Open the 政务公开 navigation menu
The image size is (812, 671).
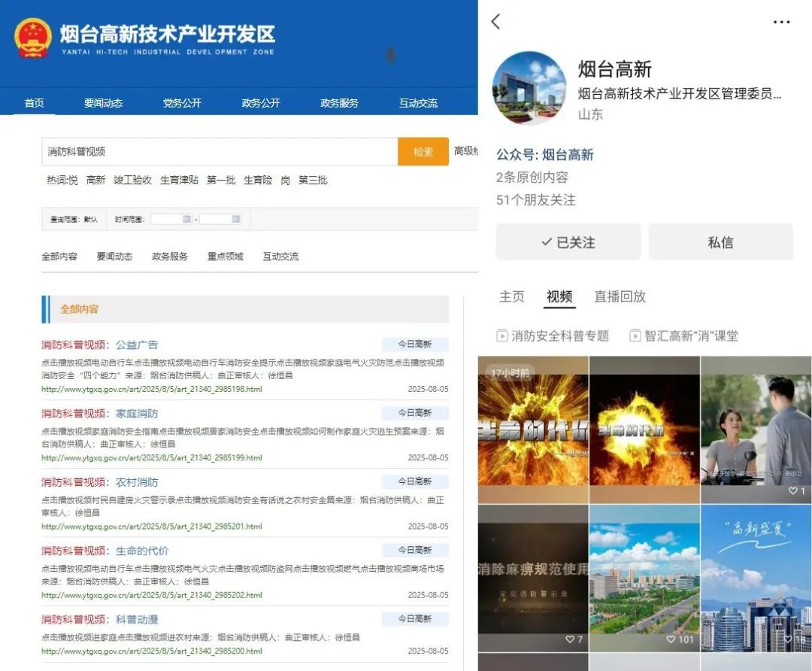coord(260,103)
